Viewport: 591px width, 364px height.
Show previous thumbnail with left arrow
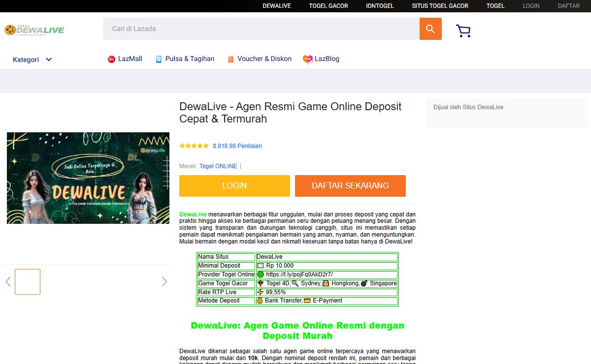pyautogui.click(x=8, y=281)
